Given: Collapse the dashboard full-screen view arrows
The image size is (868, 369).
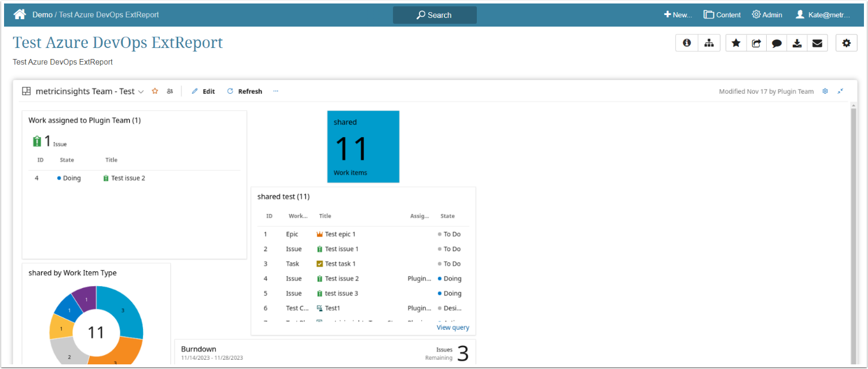Looking at the screenshot, I should tap(841, 91).
